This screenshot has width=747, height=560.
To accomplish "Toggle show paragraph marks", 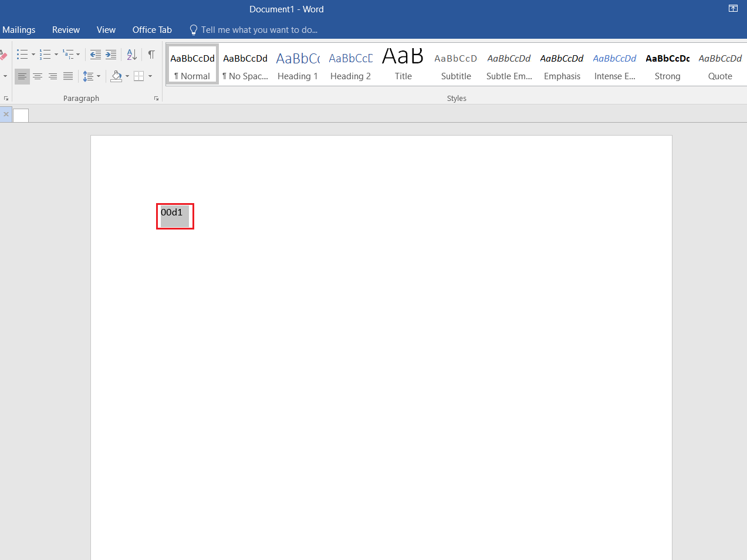I will click(x=151, y=55).
